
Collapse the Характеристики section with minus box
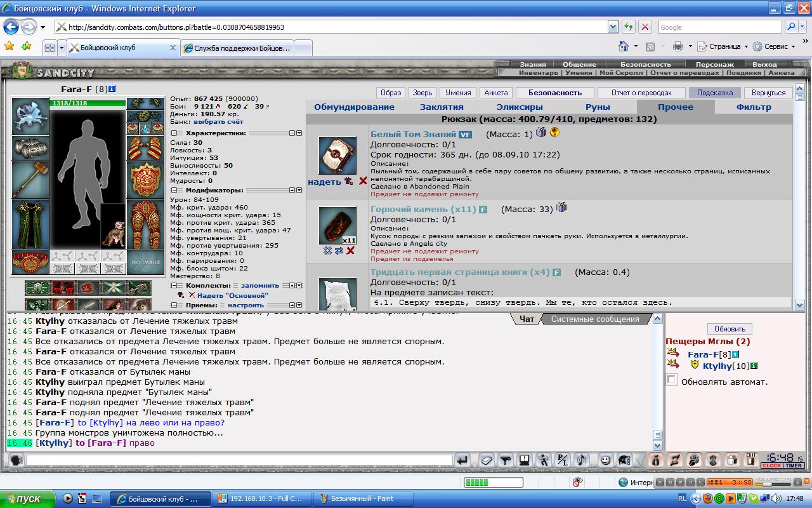pyautogui.click(x=174, y=133)
